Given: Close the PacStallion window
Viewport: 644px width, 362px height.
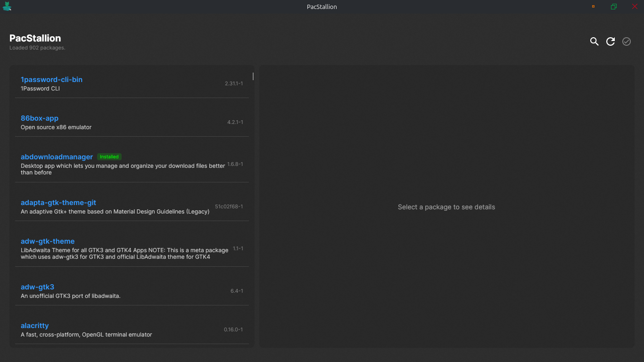Looking at the screenshot, I should click(x=635, y=7).
